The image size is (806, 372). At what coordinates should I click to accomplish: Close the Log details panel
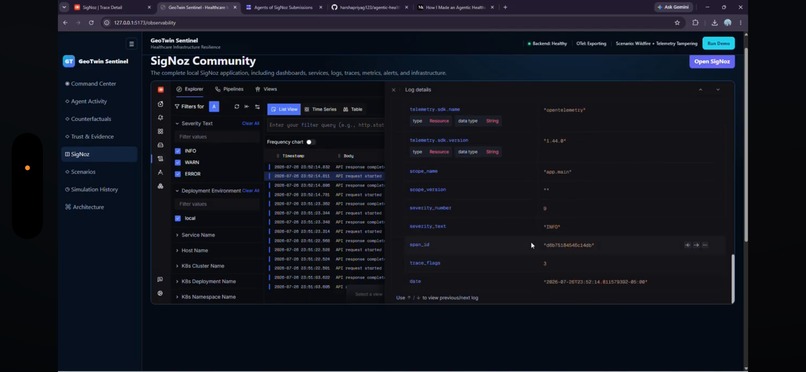point(394,90)
